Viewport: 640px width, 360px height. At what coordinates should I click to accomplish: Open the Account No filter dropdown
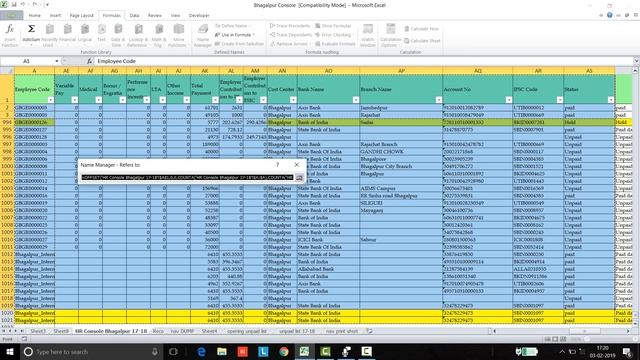pos(509,100)
